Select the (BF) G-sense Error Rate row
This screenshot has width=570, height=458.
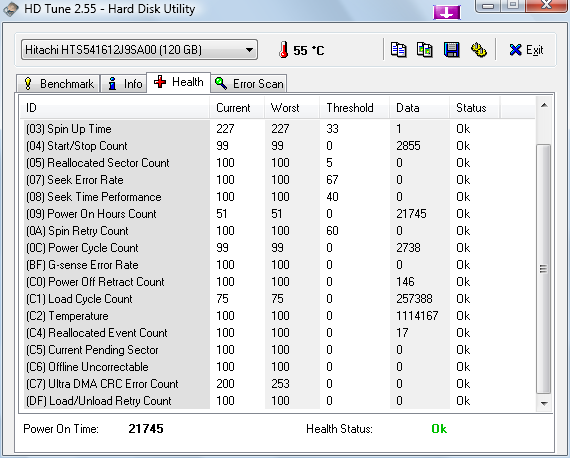278,265
